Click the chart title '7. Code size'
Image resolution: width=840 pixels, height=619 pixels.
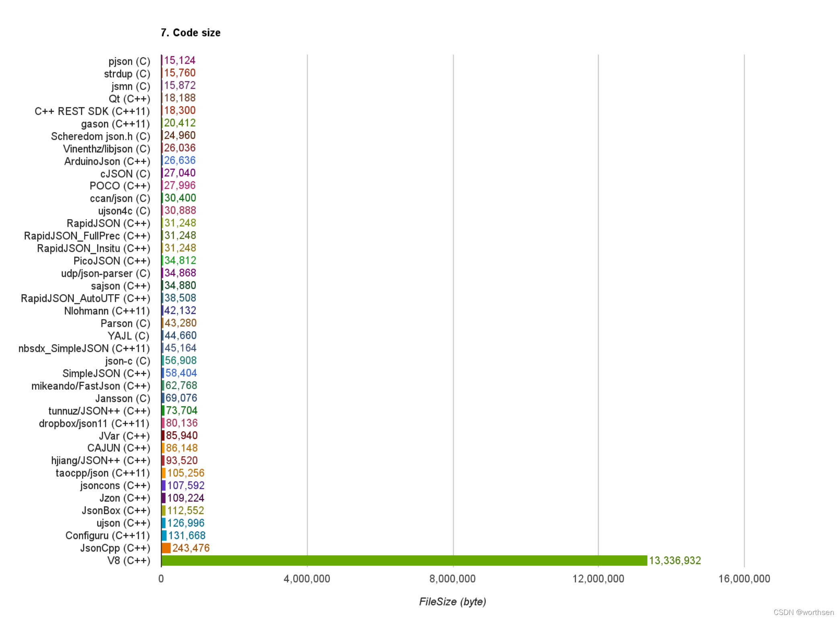click(191, 33)
